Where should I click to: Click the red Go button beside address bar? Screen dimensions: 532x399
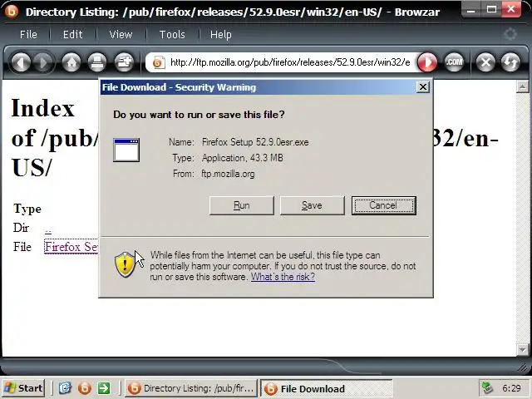(426, 63)
